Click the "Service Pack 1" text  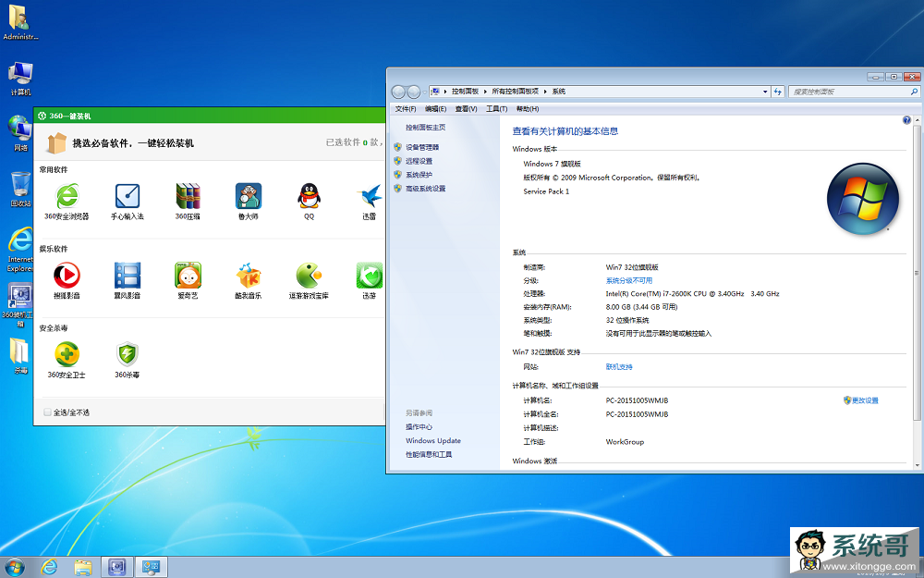546,191
